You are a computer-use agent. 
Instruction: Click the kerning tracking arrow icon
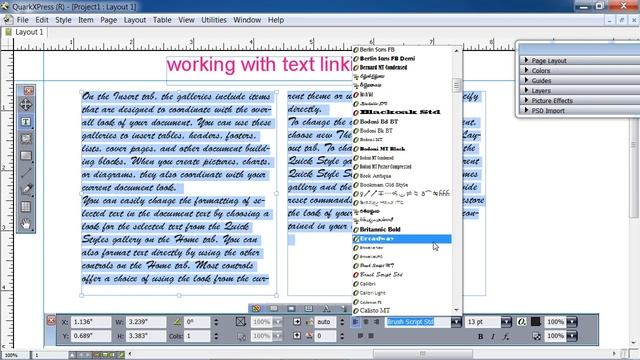coord(297,336)
